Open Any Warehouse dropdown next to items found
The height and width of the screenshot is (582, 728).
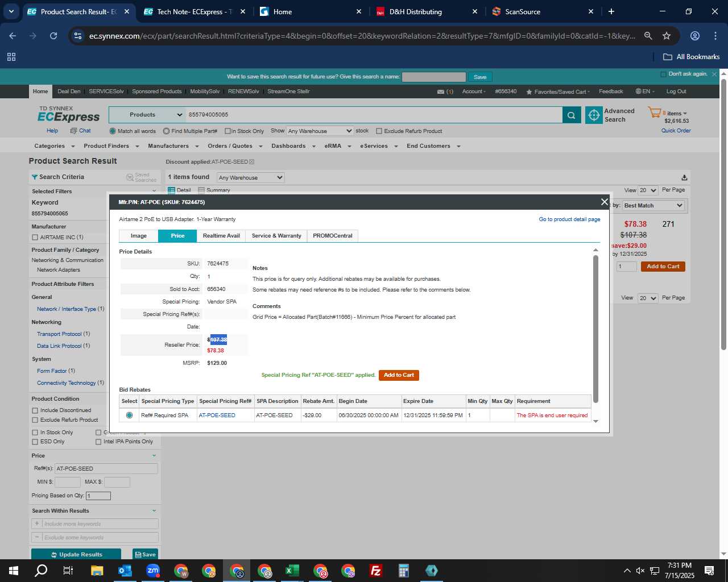[x=250, y=178]
